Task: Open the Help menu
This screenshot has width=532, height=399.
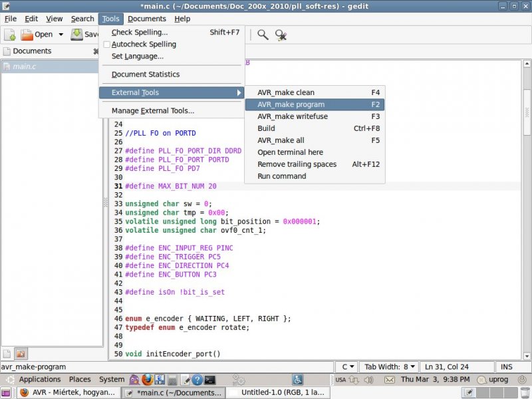Action: click(182, 19)
